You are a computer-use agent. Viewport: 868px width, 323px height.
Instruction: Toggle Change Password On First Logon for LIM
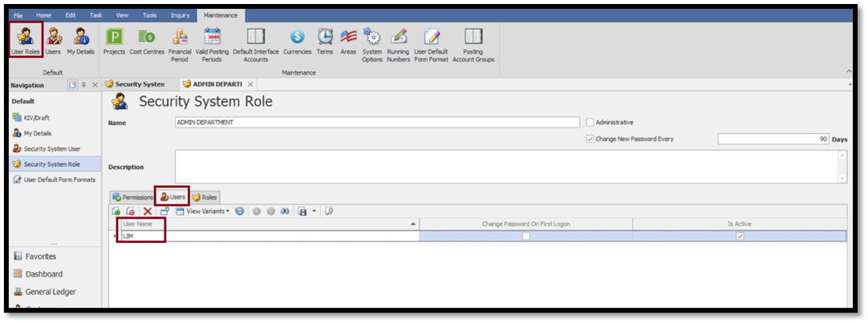pos(526,236)
